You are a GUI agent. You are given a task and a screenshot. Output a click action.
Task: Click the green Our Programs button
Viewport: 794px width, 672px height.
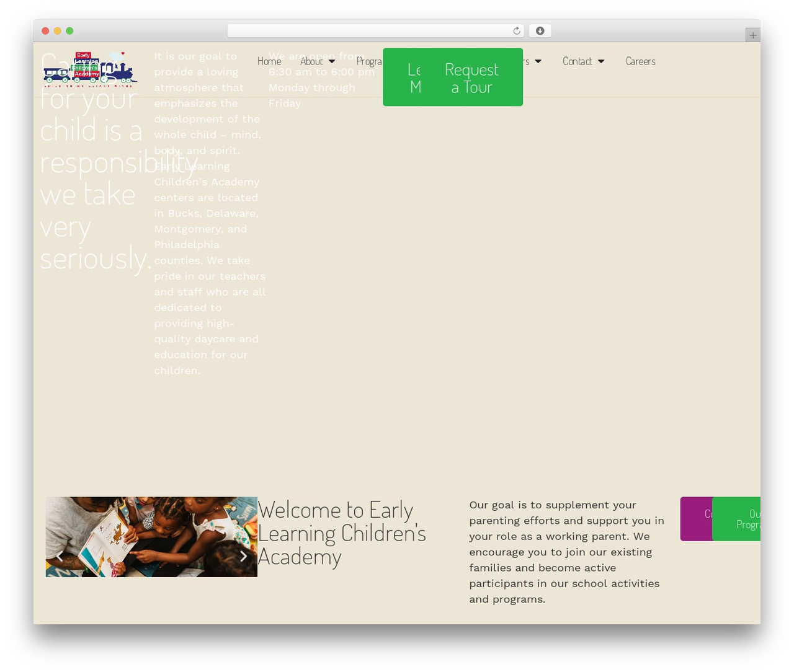736,519
